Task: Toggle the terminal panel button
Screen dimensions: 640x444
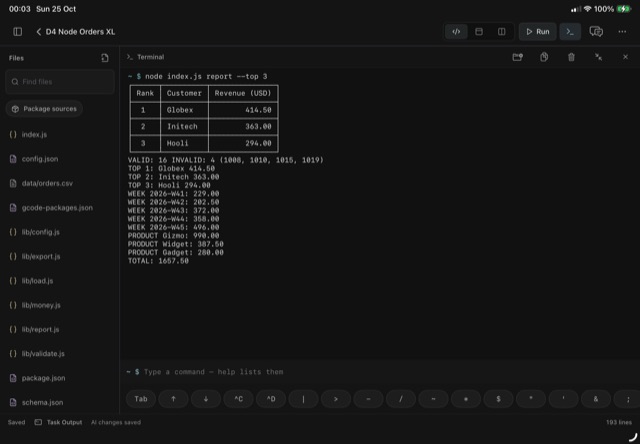Action: pos(570,32)
